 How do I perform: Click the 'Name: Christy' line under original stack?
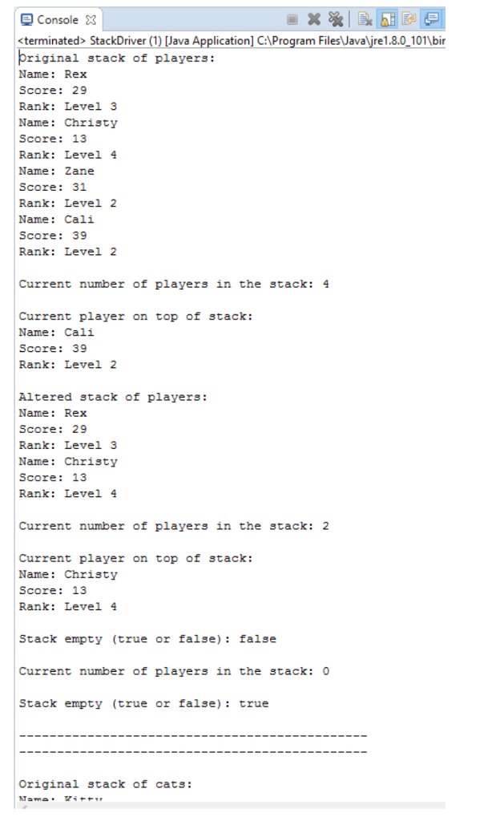coord(68,123)
